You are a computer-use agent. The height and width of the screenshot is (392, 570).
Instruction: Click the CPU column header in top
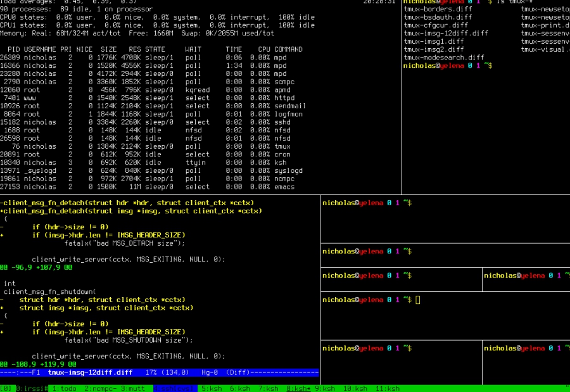(x=264, y=49)
